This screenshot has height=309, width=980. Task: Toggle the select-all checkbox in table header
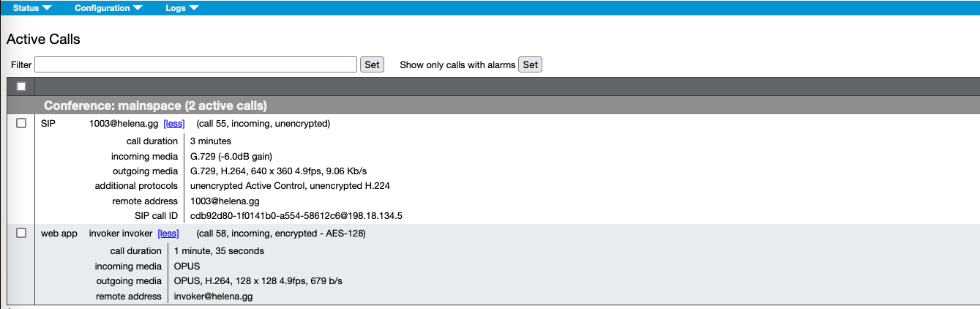[x=21, y=86]
